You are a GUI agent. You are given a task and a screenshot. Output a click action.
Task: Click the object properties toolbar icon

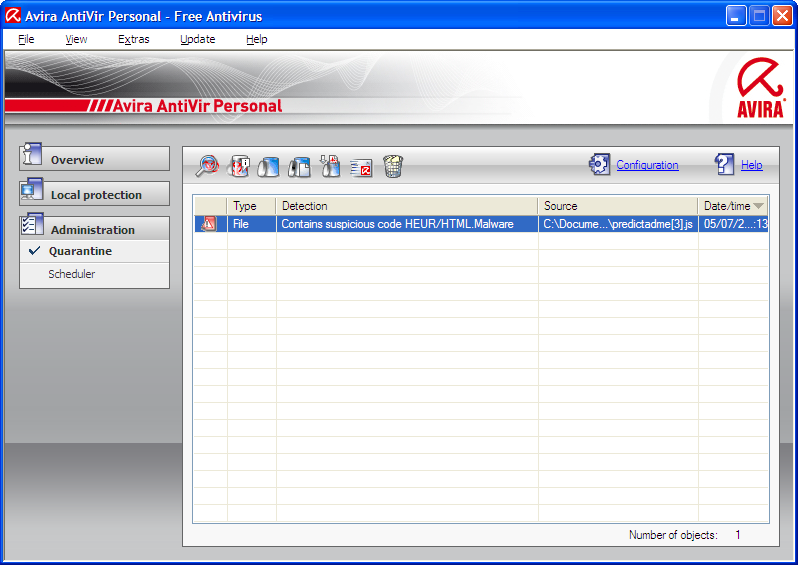pyautogui.click(x=238, y=166)
